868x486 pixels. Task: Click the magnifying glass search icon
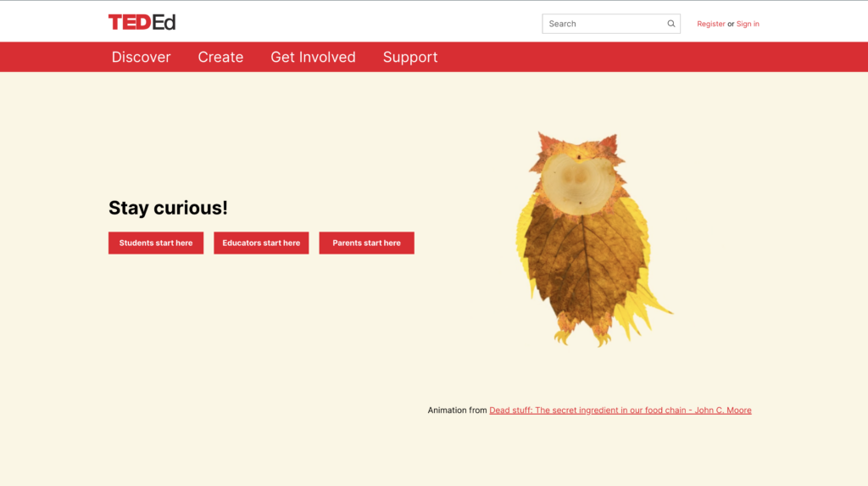[x=671, y=24]
